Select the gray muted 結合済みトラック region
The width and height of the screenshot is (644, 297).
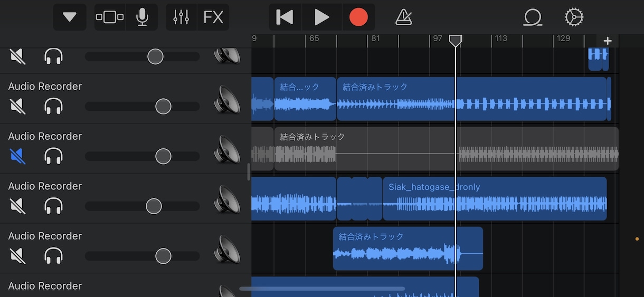coord(446,149)
